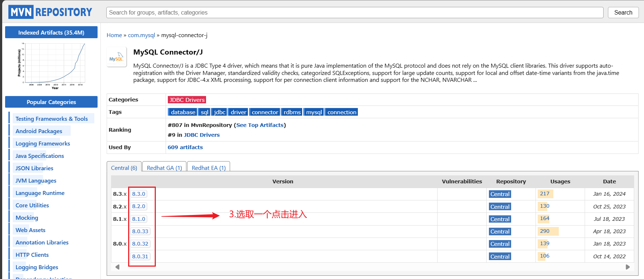Open Web Assets category
Screen dimensions: 644x279
(x=31, y=230)
